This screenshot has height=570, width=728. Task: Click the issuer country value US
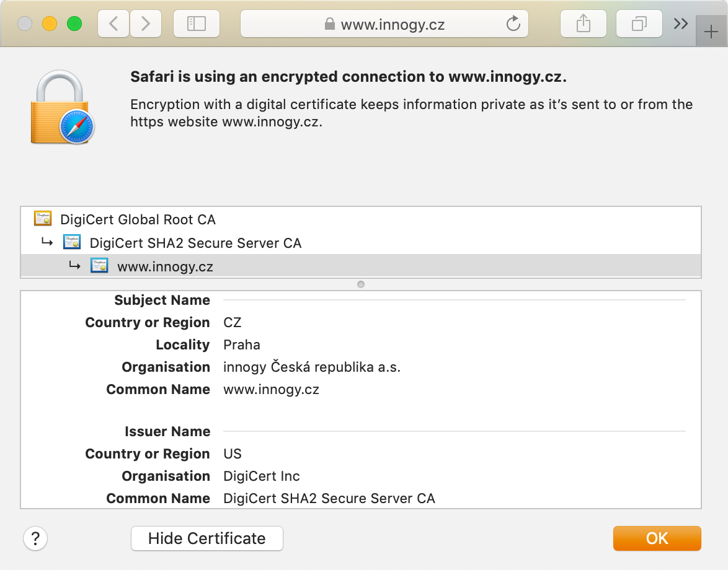(x=233, y=454)
